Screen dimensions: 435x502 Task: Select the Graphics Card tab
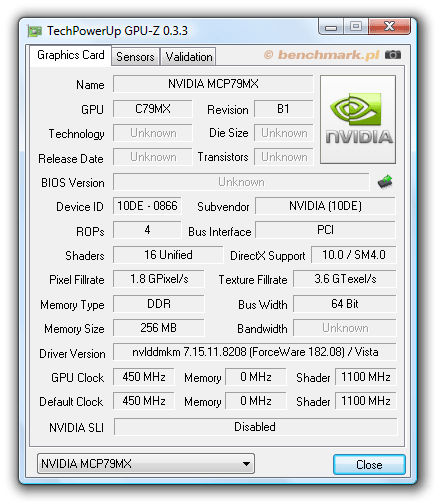point(71,55)
